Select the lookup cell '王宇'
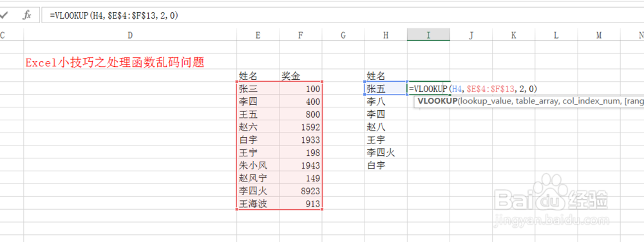The image size is (644, 242). (x=386, y=140)
